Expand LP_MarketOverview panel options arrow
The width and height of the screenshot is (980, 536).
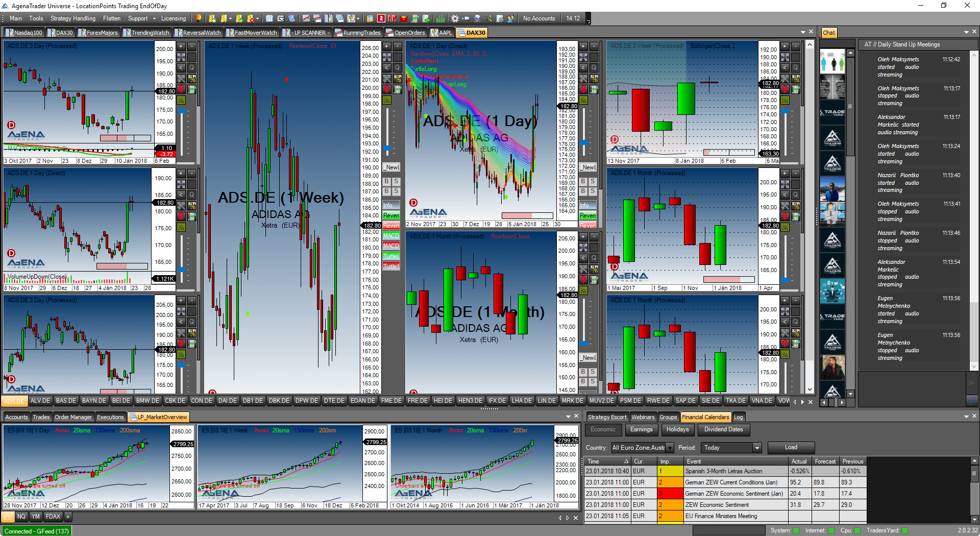[x=568, y=417]
